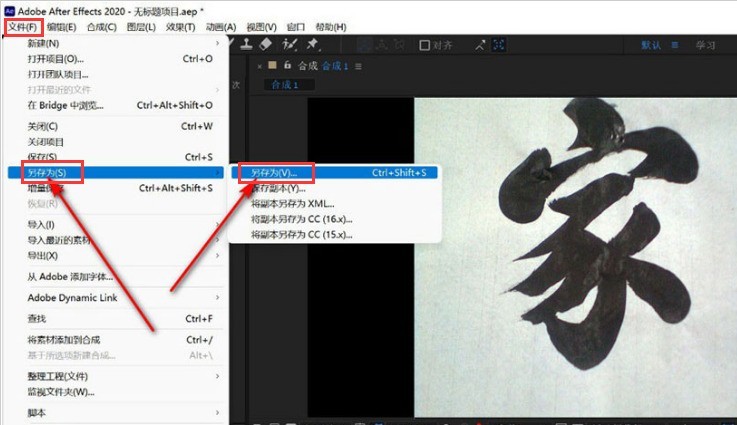737x425 pixels.
Task: Click the 合成 1 breadcrumb label
Action: click(285, 85)
